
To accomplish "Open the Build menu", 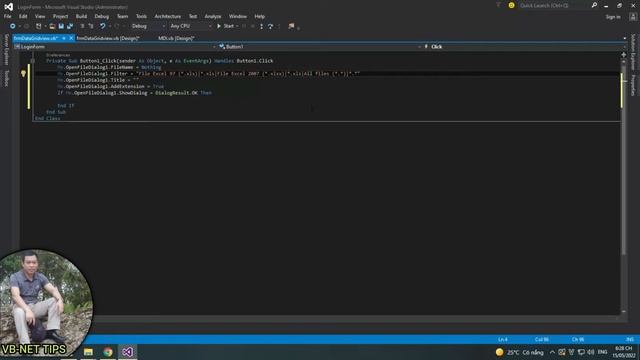I will click(x=81, y=16).
